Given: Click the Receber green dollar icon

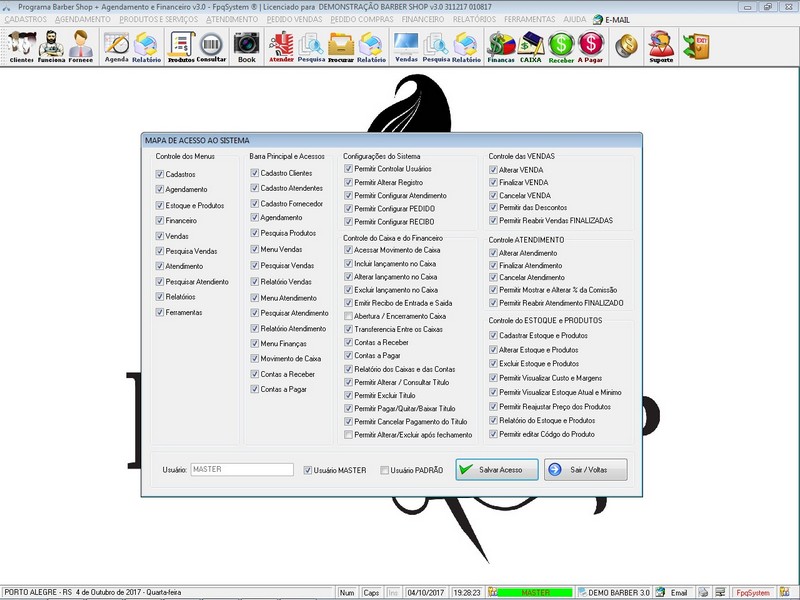Looking at the screenshot, I should [x=561, y=46].
